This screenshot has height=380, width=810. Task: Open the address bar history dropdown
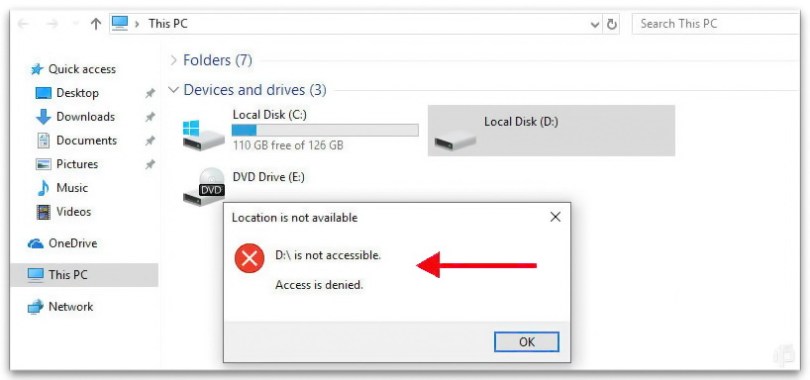pos(595,24)
